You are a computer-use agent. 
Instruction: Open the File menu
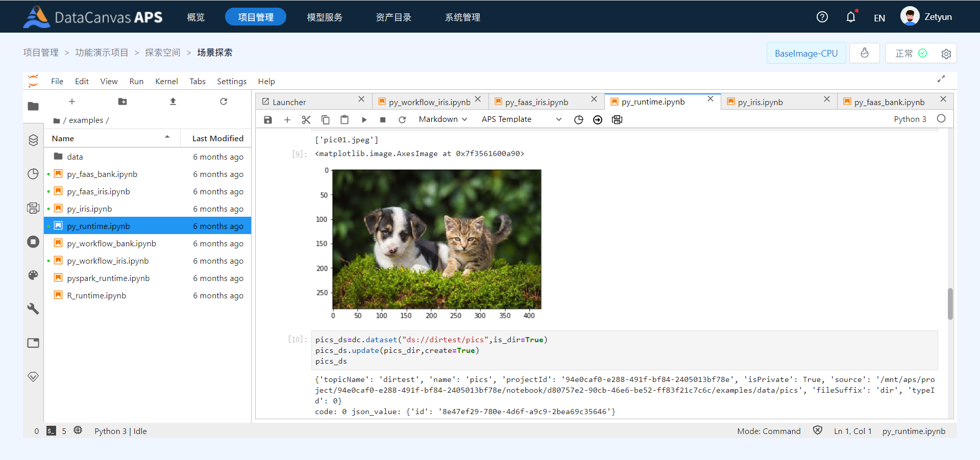(57, 82)
